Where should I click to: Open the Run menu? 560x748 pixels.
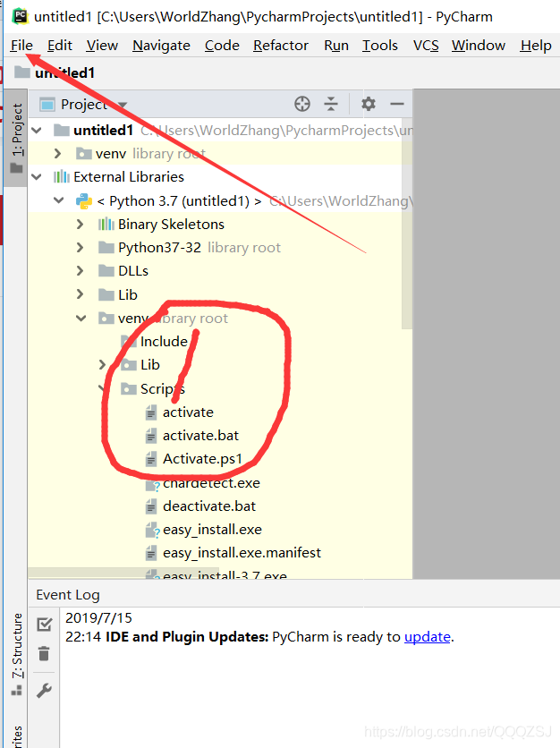click(336, 46)
